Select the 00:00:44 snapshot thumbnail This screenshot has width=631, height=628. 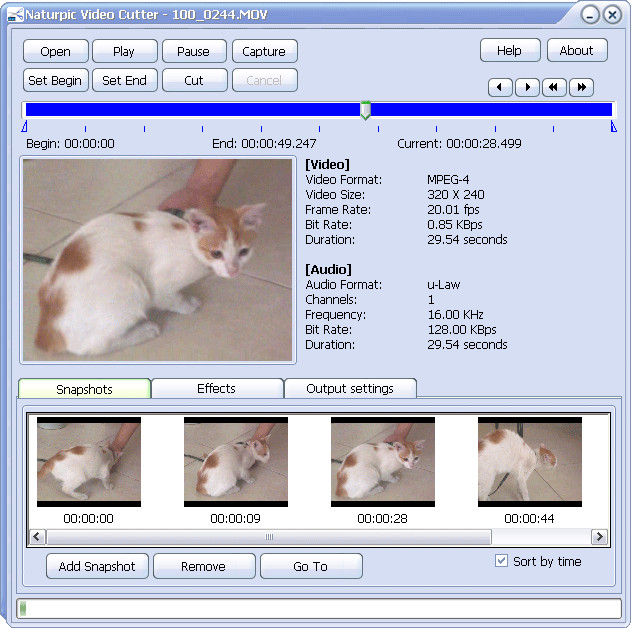[x=530, y=462]
